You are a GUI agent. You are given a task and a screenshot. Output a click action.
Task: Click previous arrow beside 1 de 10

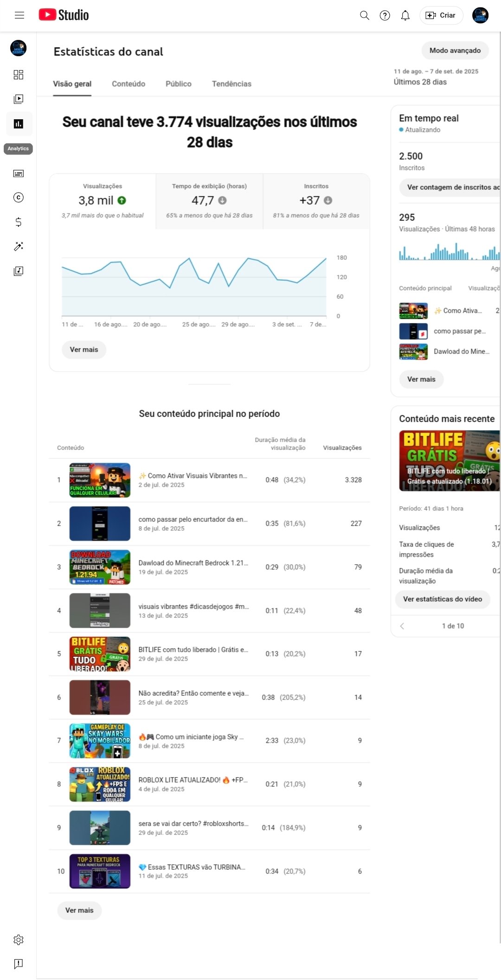[402, 626]
